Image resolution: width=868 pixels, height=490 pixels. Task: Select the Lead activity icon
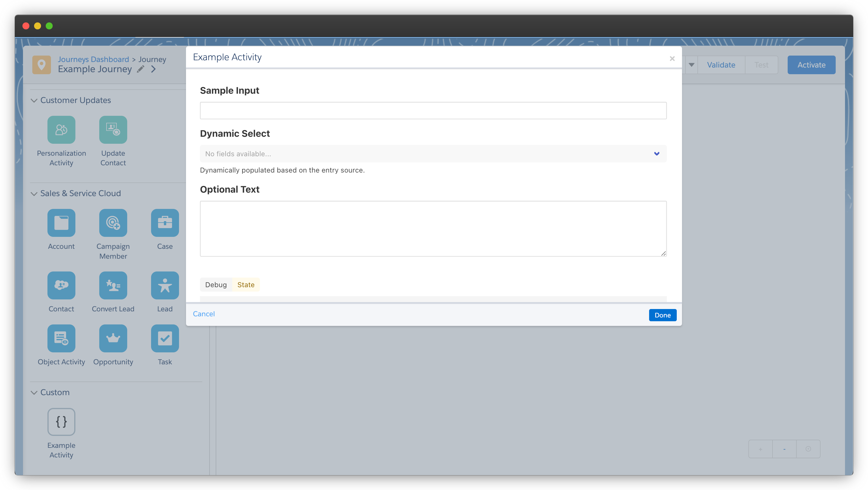click(165, 285)
